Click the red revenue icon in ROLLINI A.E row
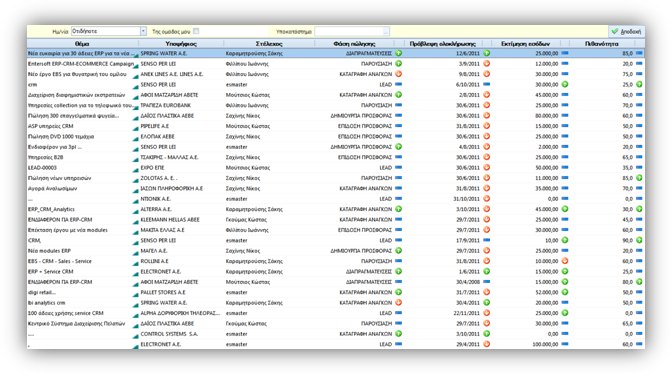The image size is (671, 373). (x=565, y=261)
